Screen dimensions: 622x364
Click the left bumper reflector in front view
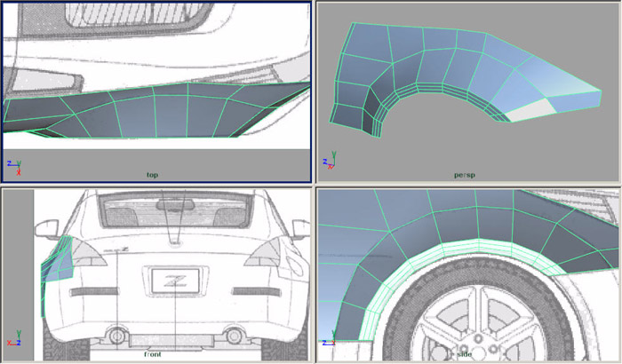(93, 292)
